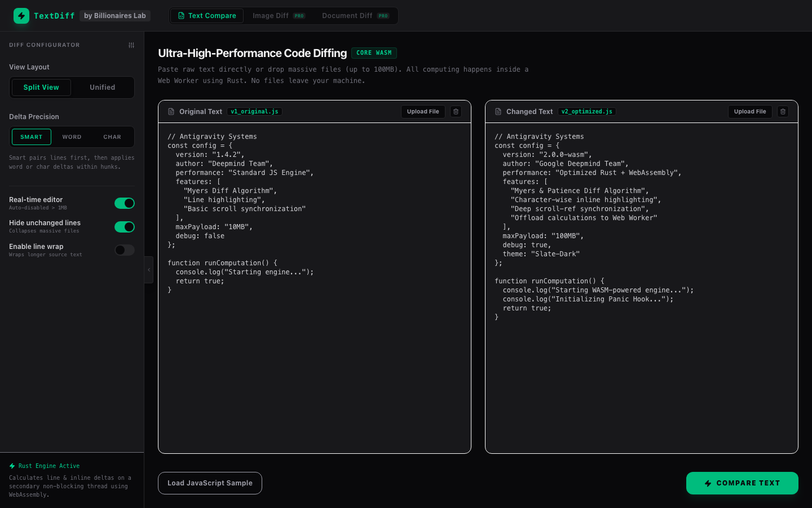812x508 pixels.
Task: Click the COMPARE TEXT button
Action: (742, 483)
